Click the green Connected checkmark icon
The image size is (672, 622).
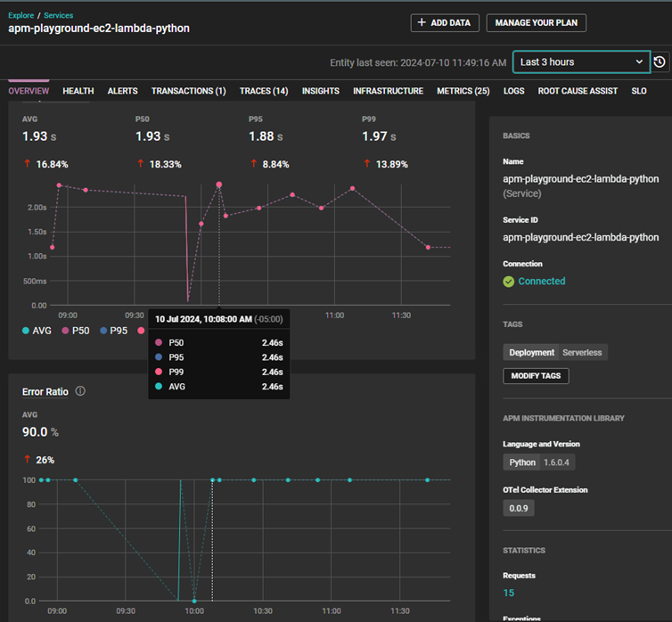coord(509,282)
